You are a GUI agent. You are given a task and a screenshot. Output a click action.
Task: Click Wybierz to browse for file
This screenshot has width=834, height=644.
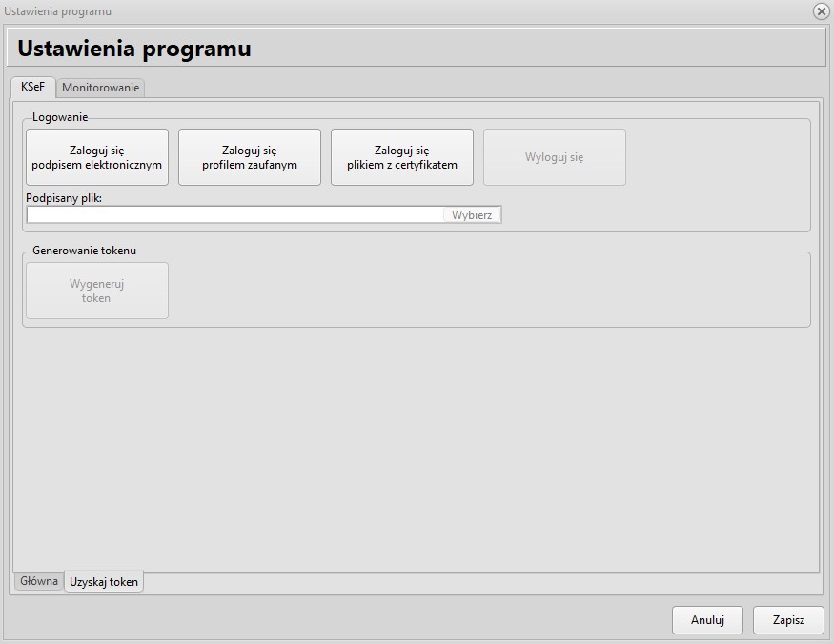tap(472, 215)
